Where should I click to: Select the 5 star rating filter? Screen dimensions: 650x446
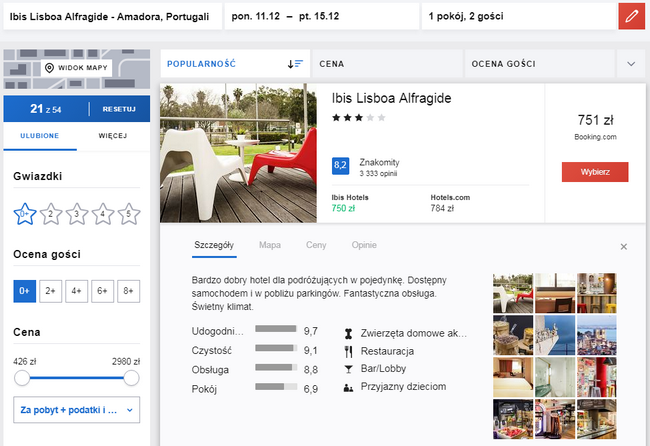129,212
